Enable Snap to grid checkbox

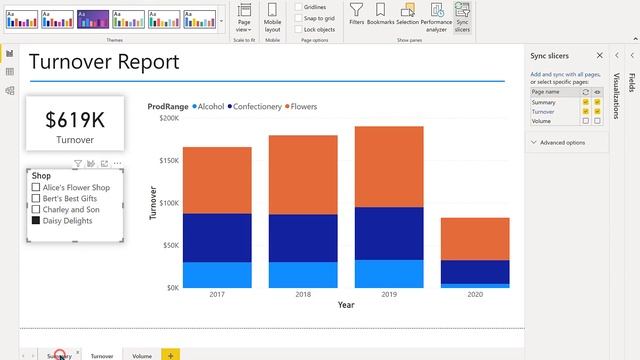click(x=299, y=18)
